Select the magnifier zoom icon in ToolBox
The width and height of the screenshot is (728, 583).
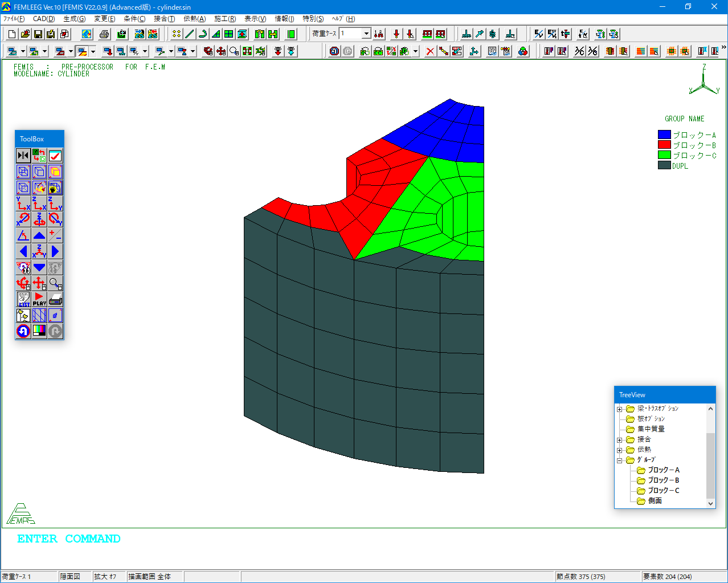point(55,283)
